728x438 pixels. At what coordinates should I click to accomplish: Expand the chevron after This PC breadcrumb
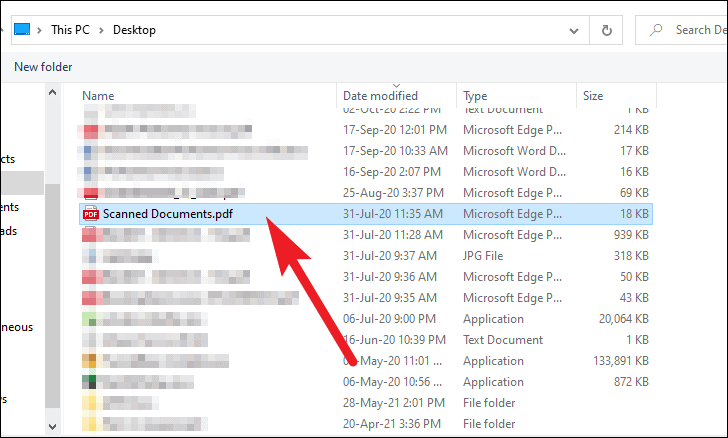pos(101,30)
